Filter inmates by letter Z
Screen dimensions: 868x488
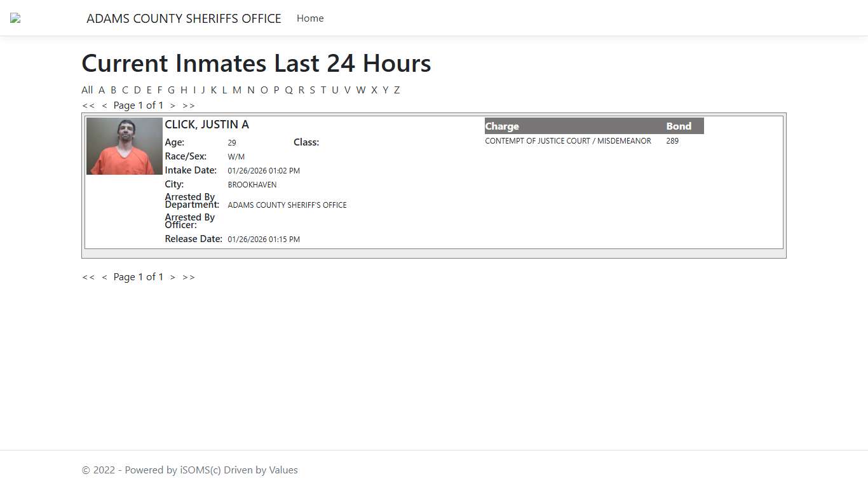397,90
